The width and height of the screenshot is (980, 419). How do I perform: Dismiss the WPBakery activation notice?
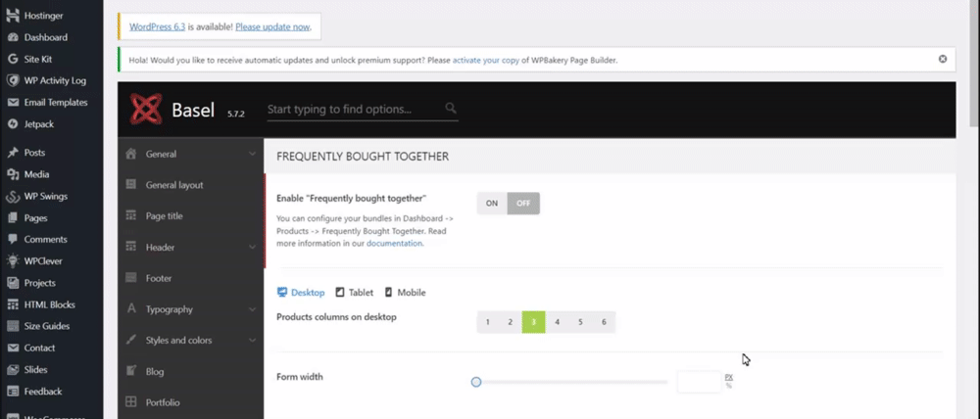click(943, 60)
